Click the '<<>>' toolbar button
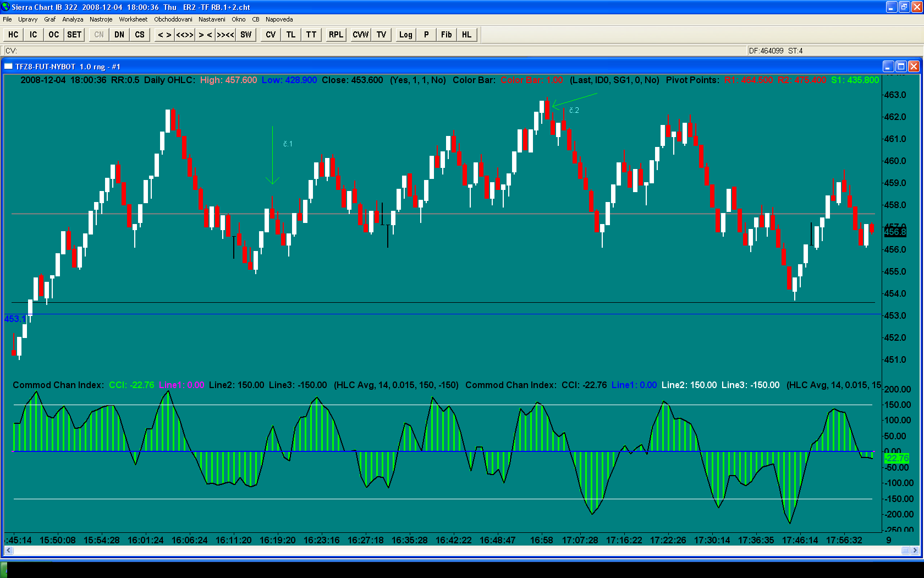The height and width of the screenshot is (578, 924). tap(185, 35)
